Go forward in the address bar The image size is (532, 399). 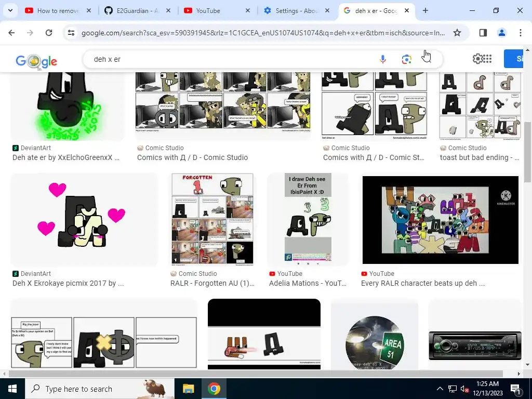[30, 33]
